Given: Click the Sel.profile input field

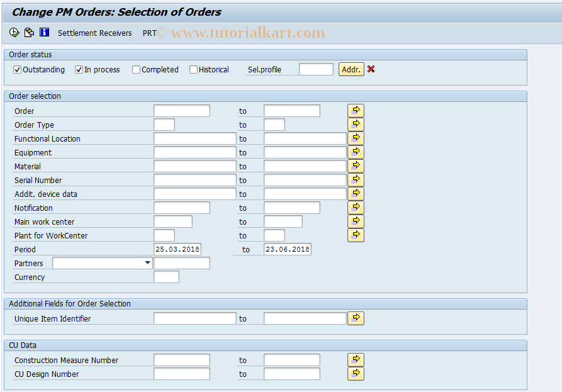Looking at the screenshot, I should point(316,69).
